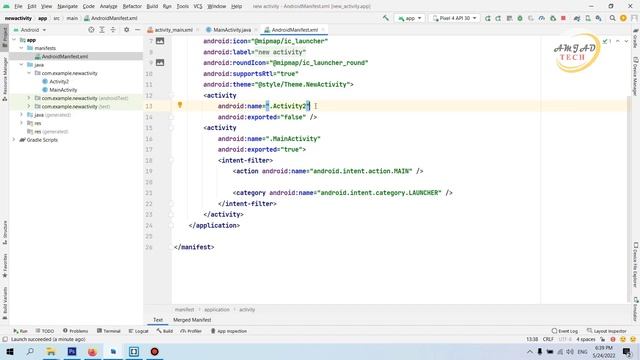Collapse the java folder
This screenshot has width=640, height=360.
tap(22, 65)
